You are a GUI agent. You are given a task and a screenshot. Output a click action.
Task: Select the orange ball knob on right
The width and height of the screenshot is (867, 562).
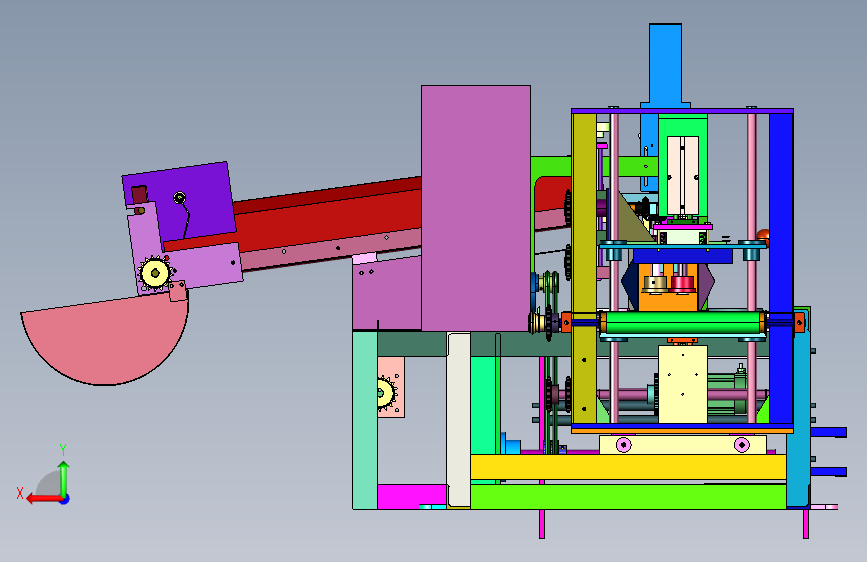click(x=763, y=237)
